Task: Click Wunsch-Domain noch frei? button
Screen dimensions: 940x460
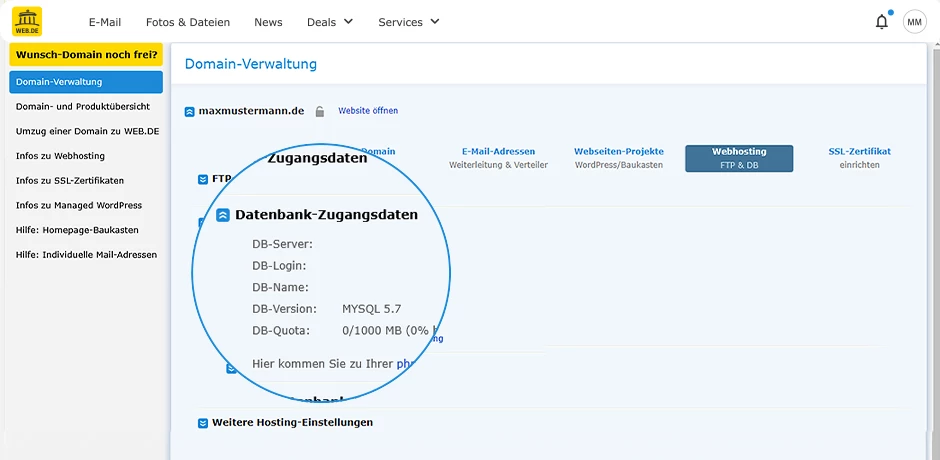Action: (86, 55)
